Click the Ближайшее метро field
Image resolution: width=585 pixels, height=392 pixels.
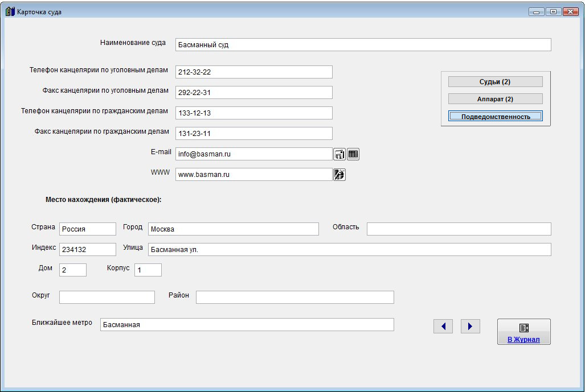(x=247, y=324)
